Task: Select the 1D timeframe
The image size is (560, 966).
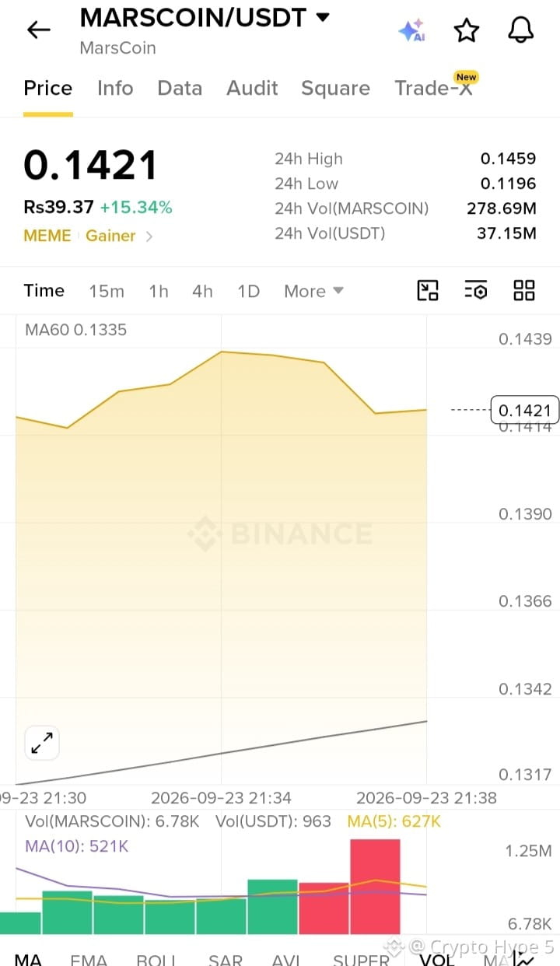Action: tap(248, 291)
